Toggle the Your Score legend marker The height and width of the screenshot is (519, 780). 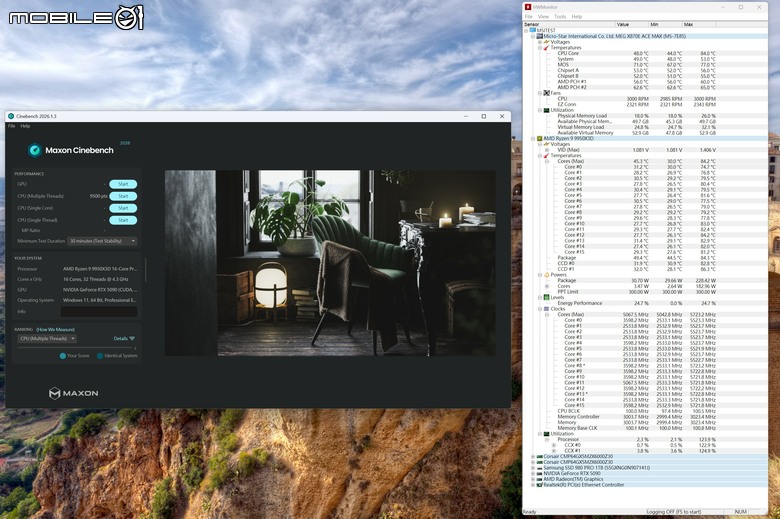pyautogui.click(x=63, y=356)
